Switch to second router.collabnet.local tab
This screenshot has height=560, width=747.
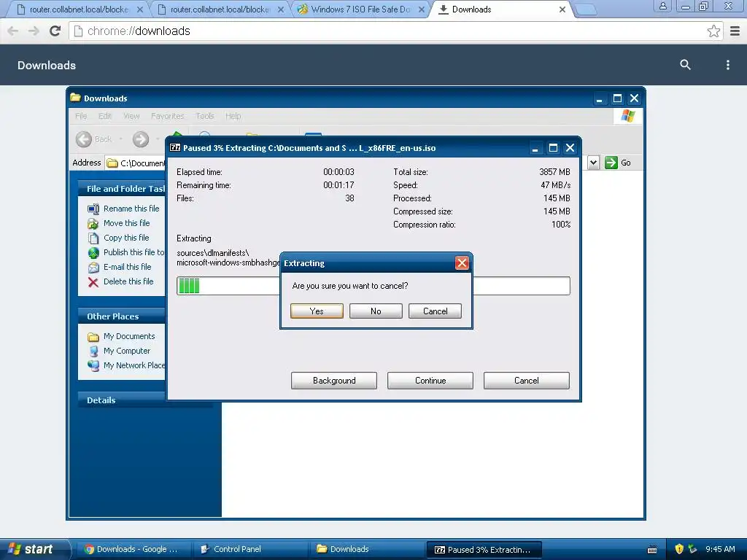(x=220, y=9)
